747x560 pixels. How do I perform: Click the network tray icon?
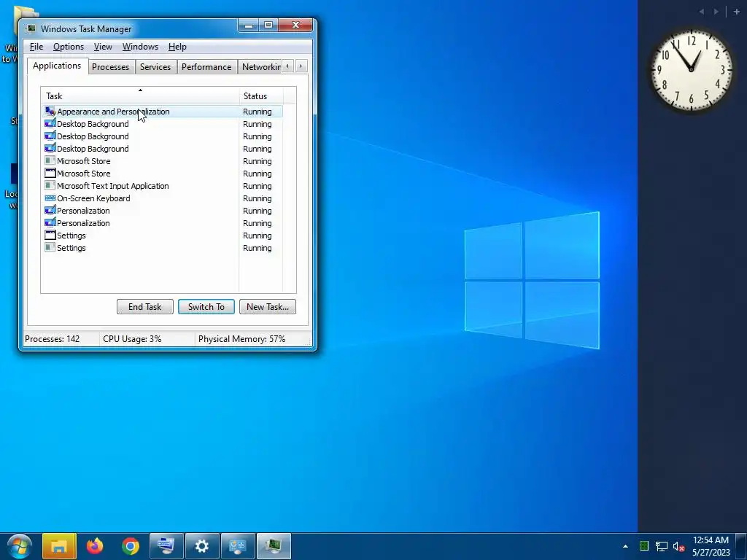click(x=661, y=546)
